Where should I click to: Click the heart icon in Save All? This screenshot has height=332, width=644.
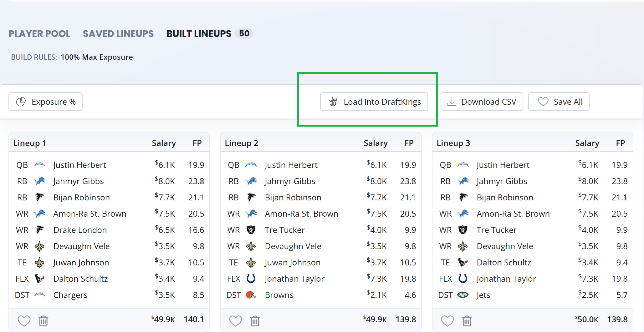click(x=543, y=102)
